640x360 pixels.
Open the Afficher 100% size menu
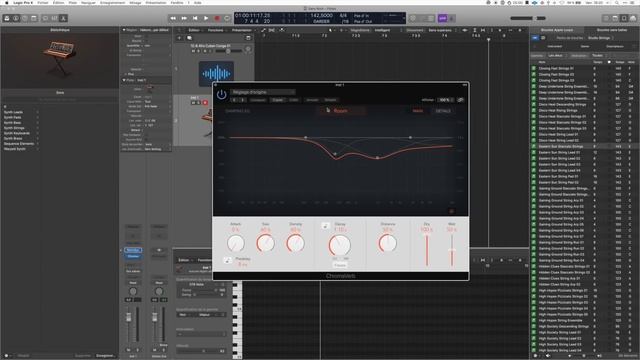click(445, 100)
